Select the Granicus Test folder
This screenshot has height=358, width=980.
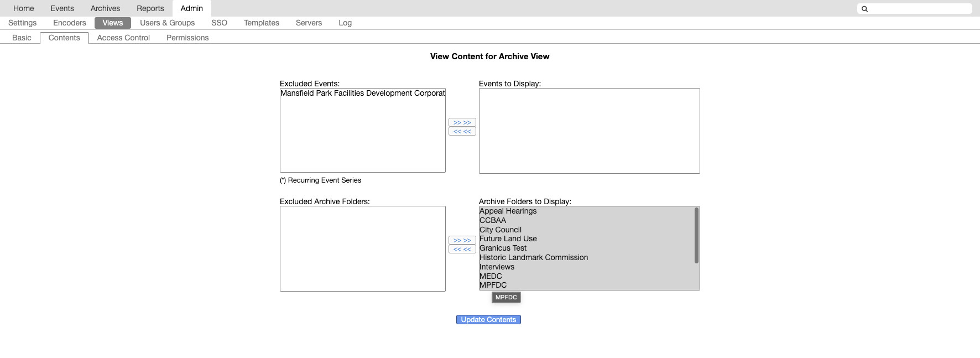(x=586, y=248)
